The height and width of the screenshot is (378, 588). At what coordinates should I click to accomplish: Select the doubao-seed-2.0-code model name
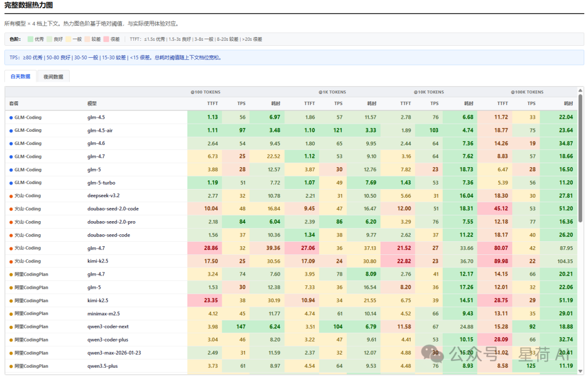tap(113, 209)
